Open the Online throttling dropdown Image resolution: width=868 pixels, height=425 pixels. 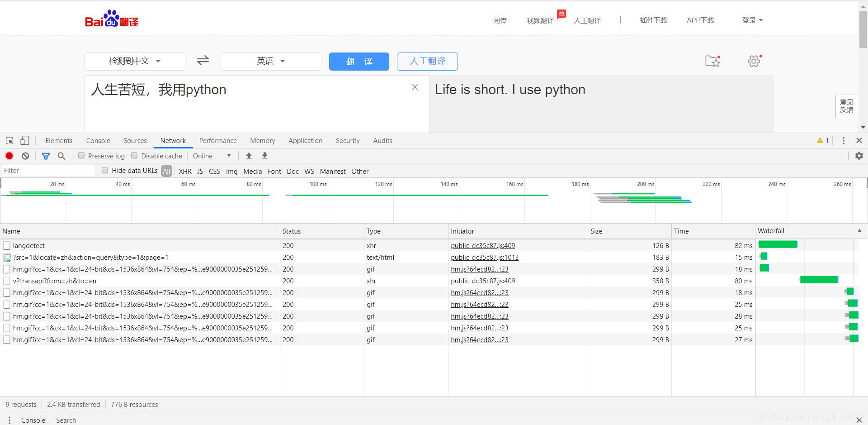212,156
